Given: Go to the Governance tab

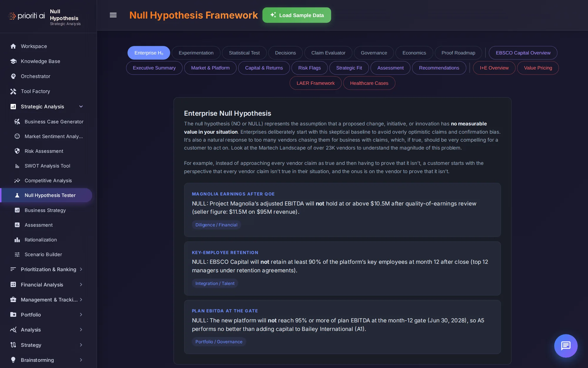Looking at the screenshot, I should click(374, 53).
